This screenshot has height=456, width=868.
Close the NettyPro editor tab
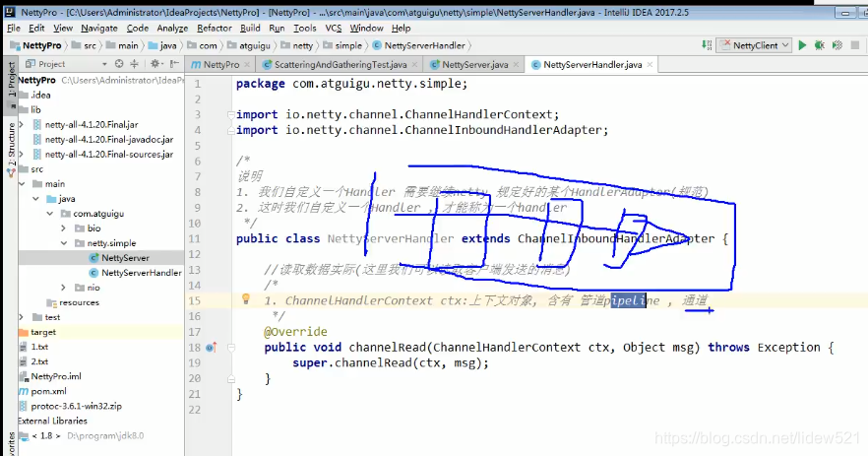pyautogui.click(x=247, y=65)
